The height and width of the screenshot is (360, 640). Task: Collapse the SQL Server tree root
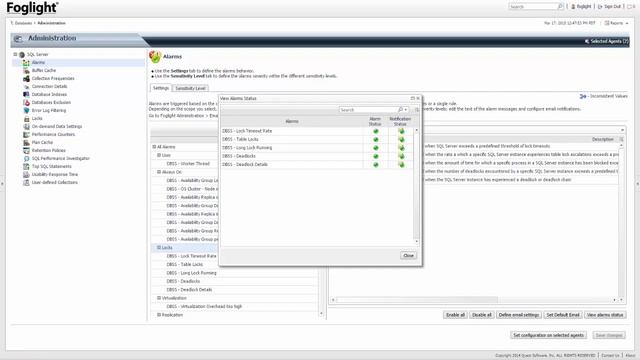tap(15, 54)
